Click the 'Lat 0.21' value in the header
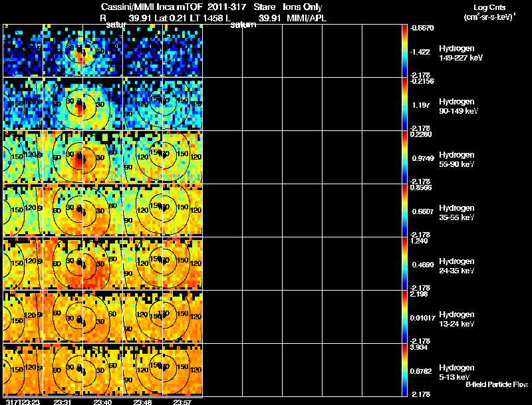The height and width of the screenshot is (405, 532). [170, 18]
